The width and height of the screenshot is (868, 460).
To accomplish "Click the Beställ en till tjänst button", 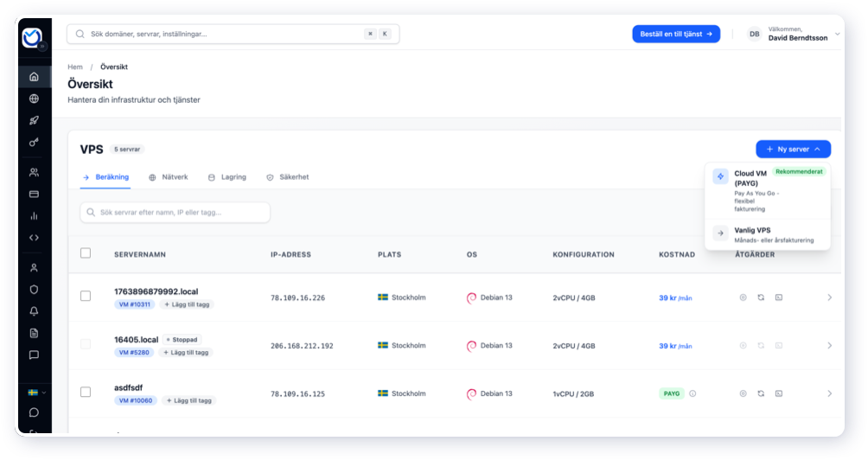I will coord(676,34).
